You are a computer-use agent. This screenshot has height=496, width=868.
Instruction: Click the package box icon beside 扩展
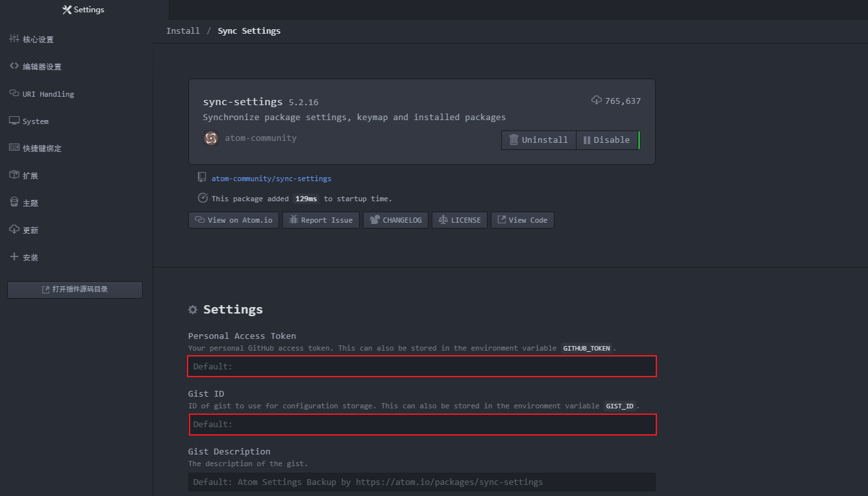(14, 175)
